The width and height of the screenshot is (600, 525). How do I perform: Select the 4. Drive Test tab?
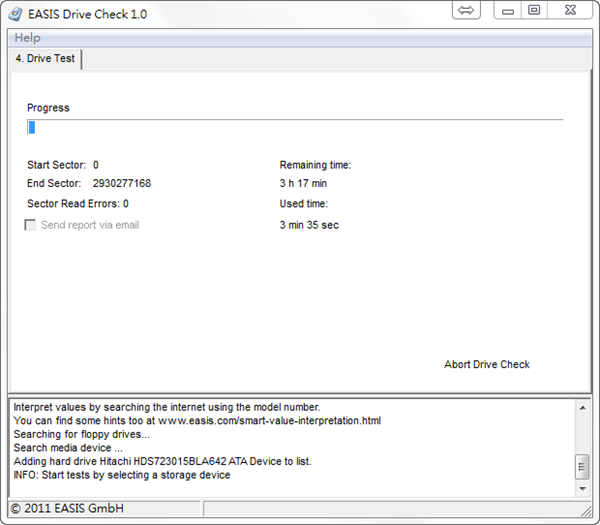point(45,59)
